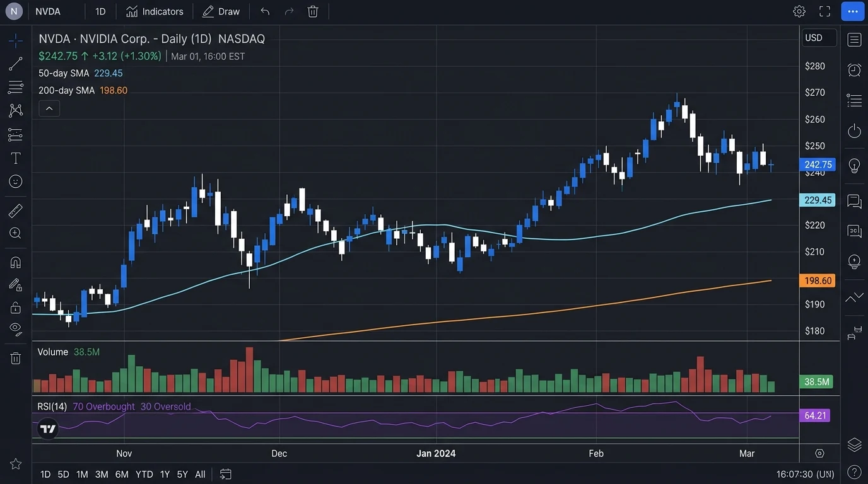Remove drawings using the left toolbar trash

(16, 358)
